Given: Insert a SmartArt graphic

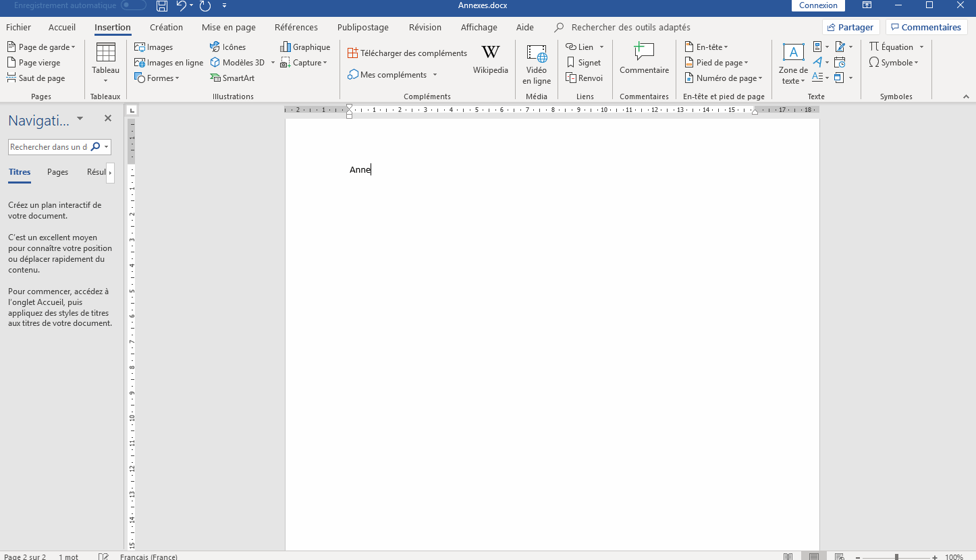Looking at the screenshot, I should [232, 78].
